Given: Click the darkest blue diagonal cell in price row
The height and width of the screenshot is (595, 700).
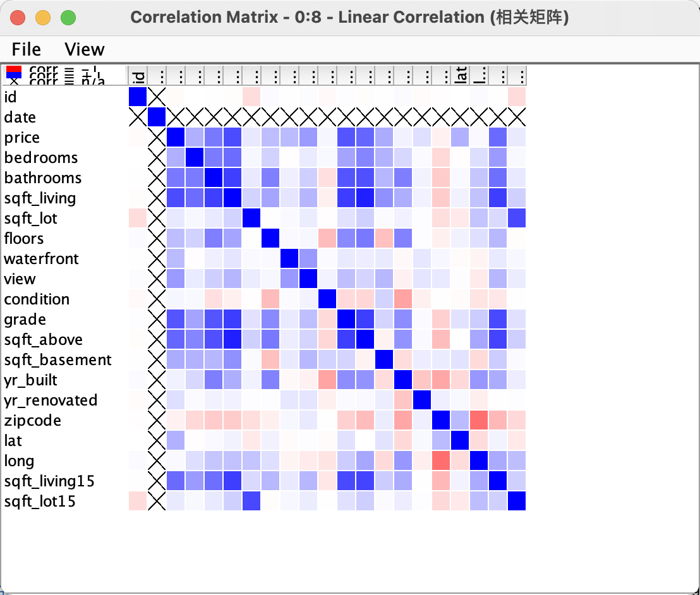Looking at the screenshot, I should click(176, 138).
